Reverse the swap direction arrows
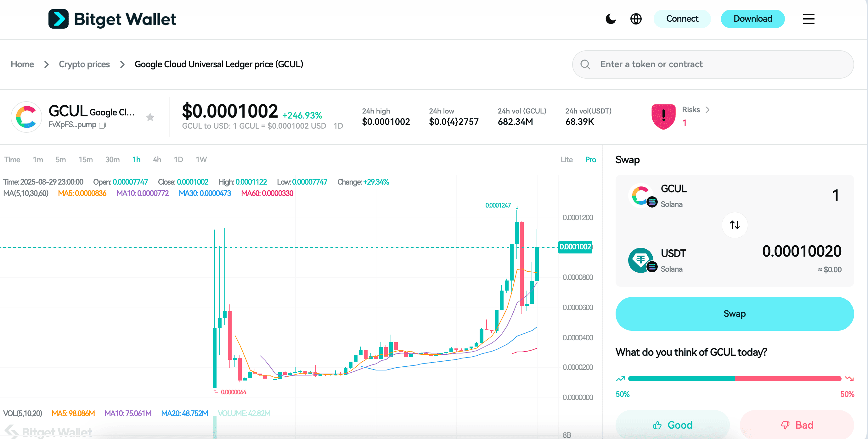Image resolution: width=868 pixels, height=439 pixels. 735,225
